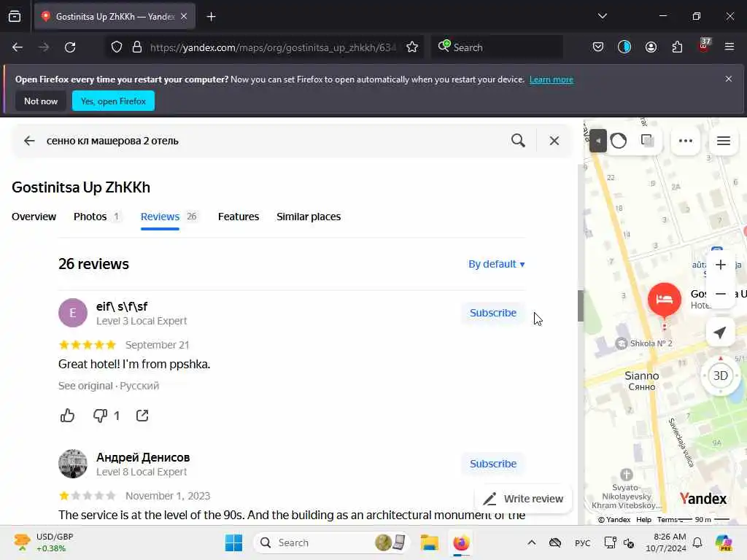747x560 pixels.
Task: Clear the Yandex Maps search query
Action: (554, 141)
